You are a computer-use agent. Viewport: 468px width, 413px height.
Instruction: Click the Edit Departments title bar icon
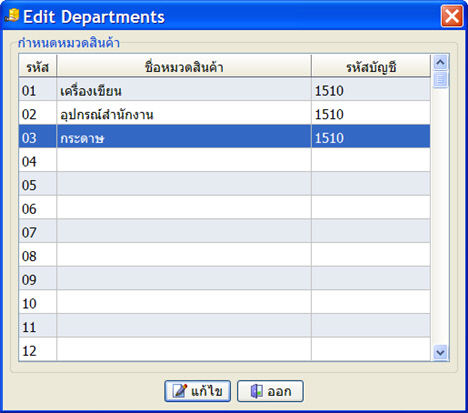12,16
